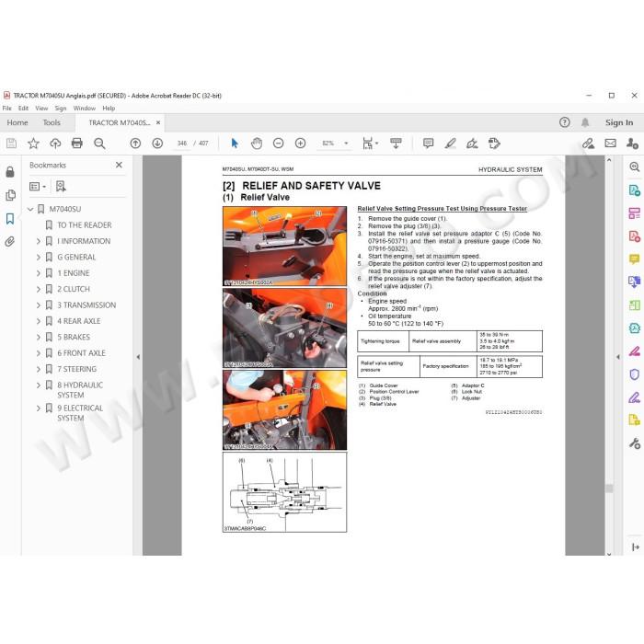Screen dimensions: 644x644
Task: Go to next page arrow
Action: [x=157, y=144]
